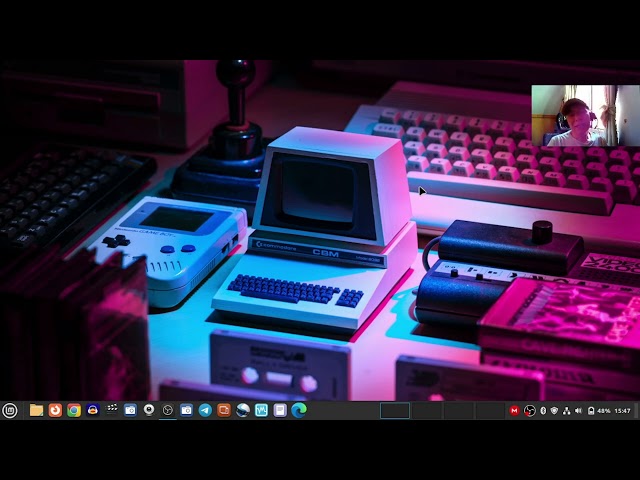Image resolution: width=640 pixels, height=480 pixels.
Task: Click the webcam overlay of the person
Action: coord(585,116)
